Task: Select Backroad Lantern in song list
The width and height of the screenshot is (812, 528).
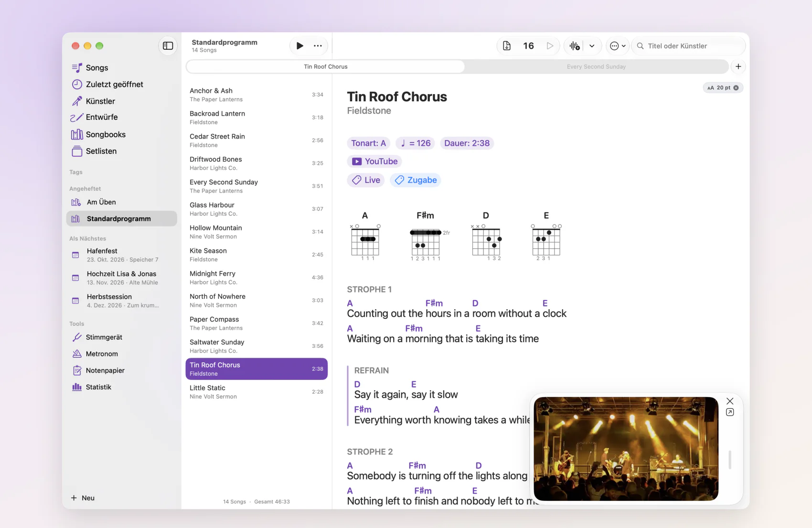Action: click(256, 118)
